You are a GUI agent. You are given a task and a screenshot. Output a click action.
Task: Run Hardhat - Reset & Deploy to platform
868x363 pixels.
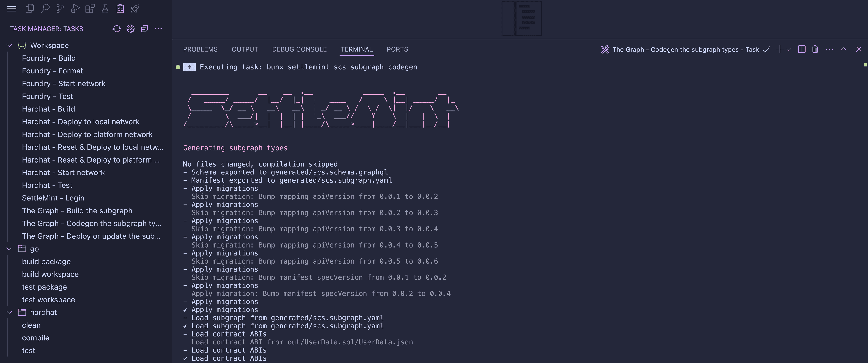click(91, 160)
